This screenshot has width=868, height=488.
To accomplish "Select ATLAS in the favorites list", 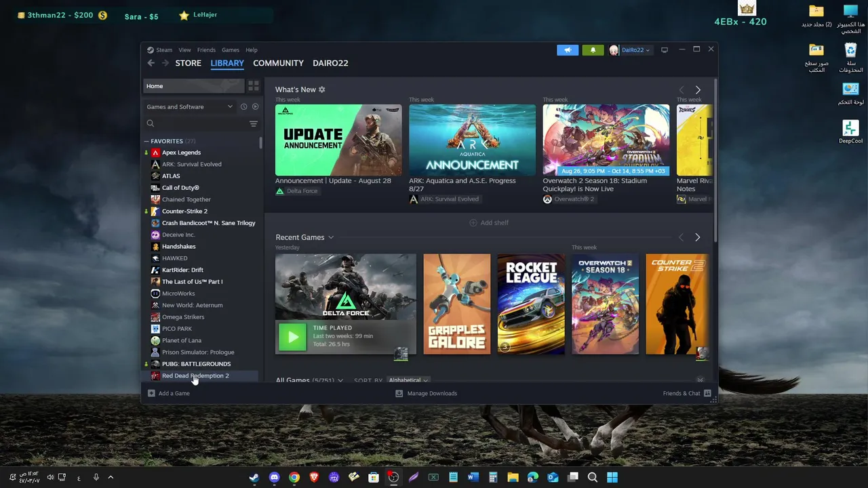I will coord(171,176).
